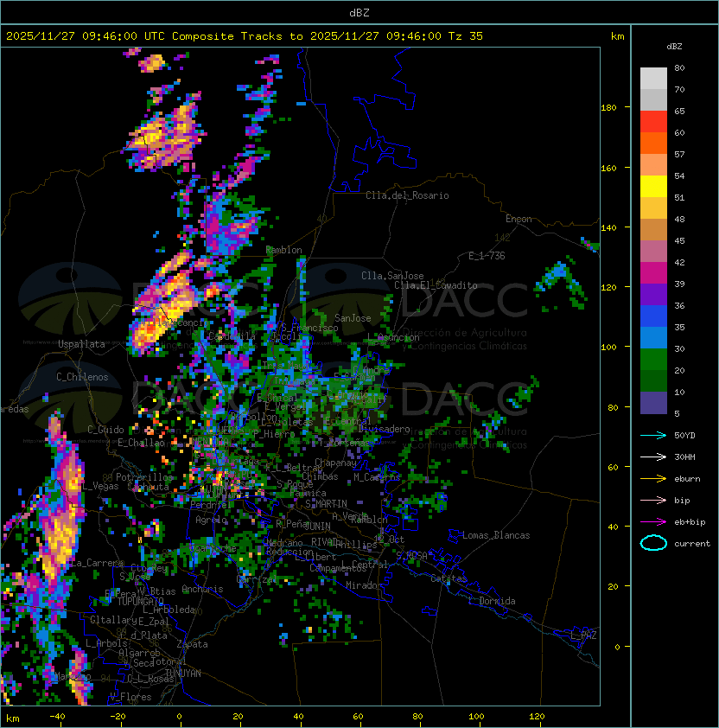
Task: Click the 'Mirador' map label
Action: coord(365,585)
